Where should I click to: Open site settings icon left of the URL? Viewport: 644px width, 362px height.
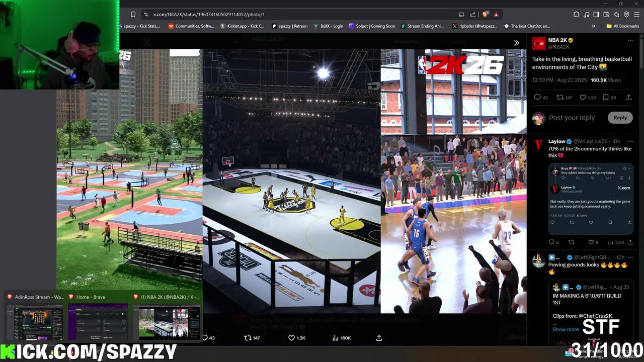[146, 15]
